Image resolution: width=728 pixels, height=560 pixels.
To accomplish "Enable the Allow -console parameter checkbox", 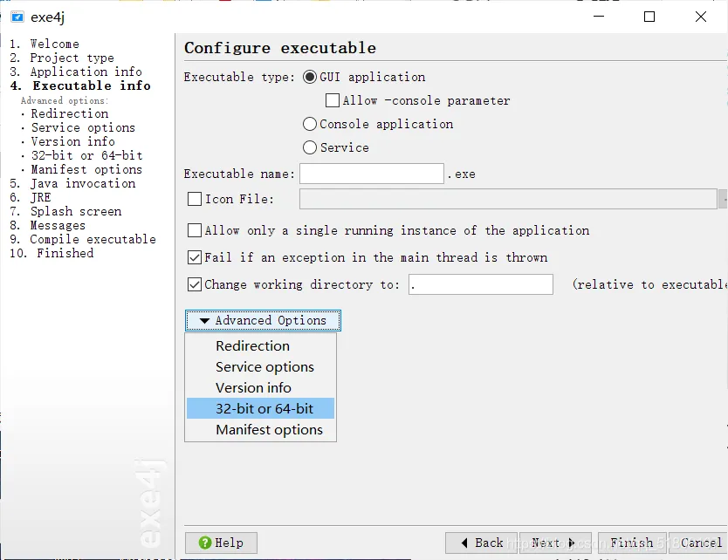I will point(333,101).
